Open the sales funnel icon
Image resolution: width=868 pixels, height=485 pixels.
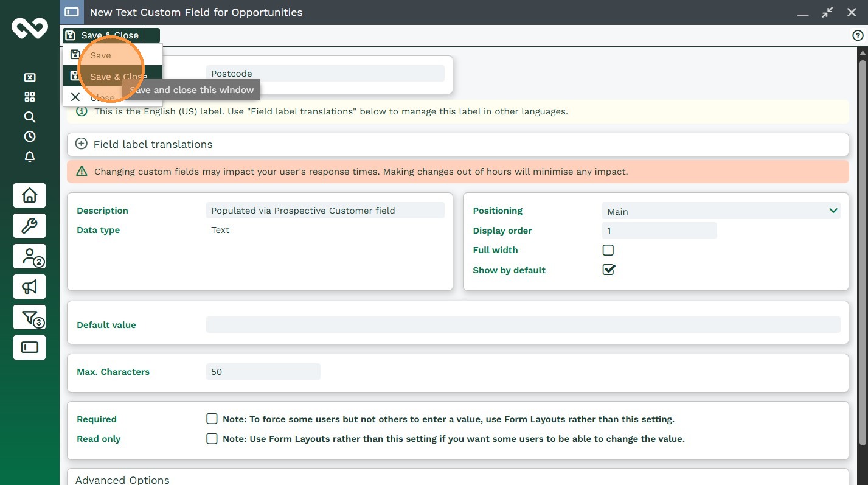[29, 317]
